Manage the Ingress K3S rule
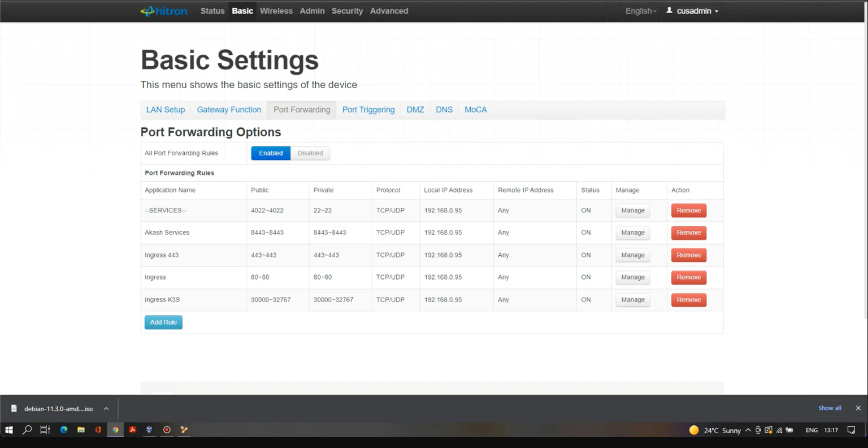Image resolution: width=868 pixels, height=448 pixels. point(632,300)
